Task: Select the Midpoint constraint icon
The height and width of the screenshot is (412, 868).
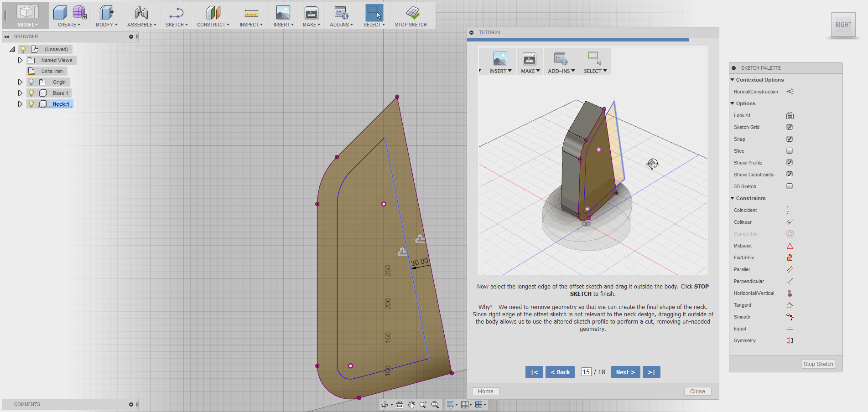Action: [790, 246]
